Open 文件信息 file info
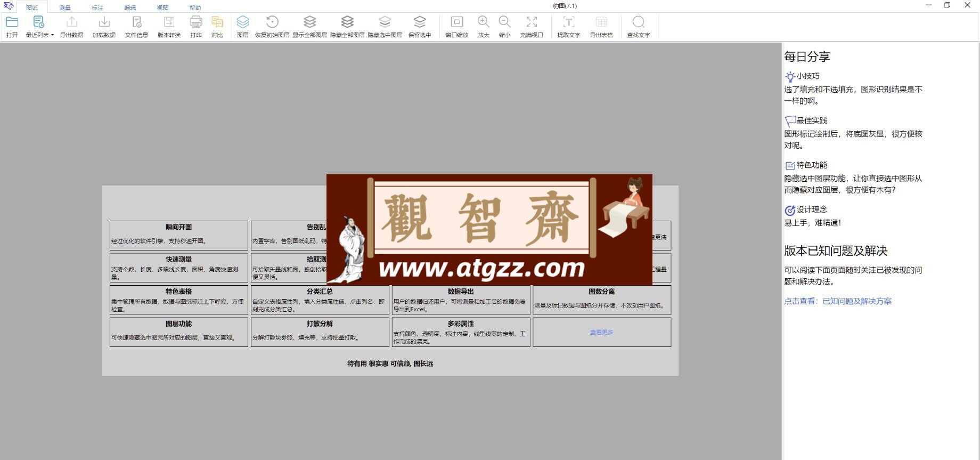The height and width of the screenshot is (460, 980). pos(136,27)
